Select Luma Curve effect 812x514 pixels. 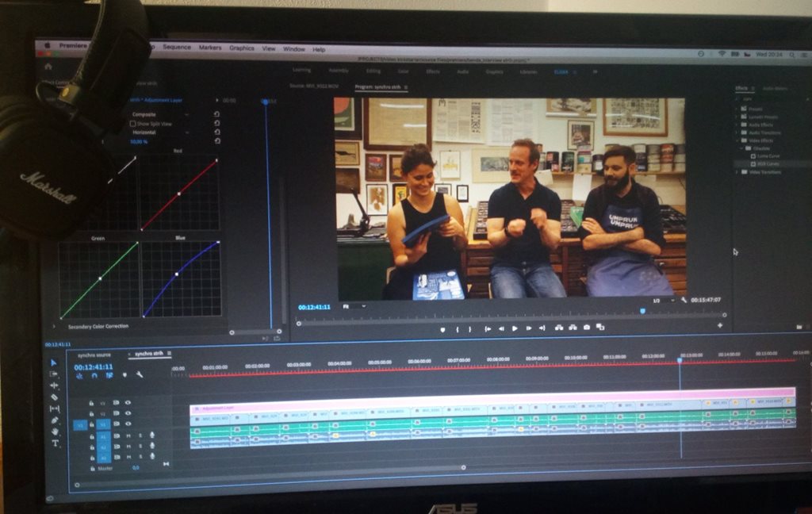point(768,156)
